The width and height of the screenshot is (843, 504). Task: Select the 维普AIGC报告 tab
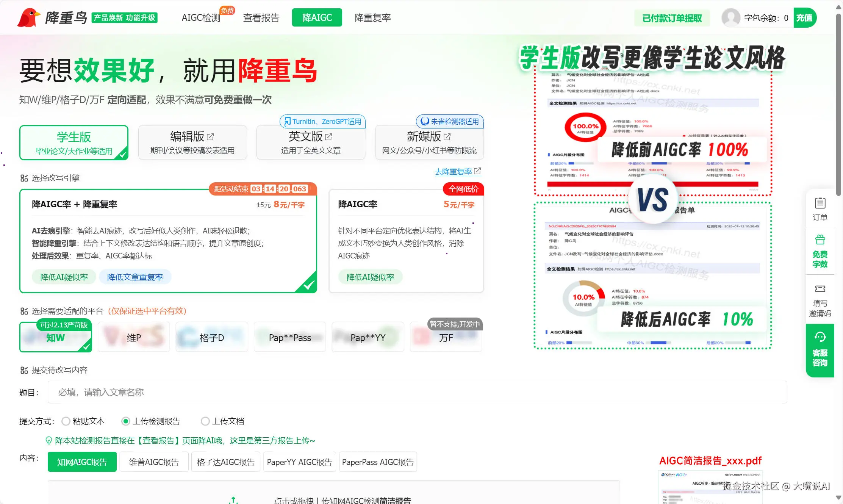(154, 462)
